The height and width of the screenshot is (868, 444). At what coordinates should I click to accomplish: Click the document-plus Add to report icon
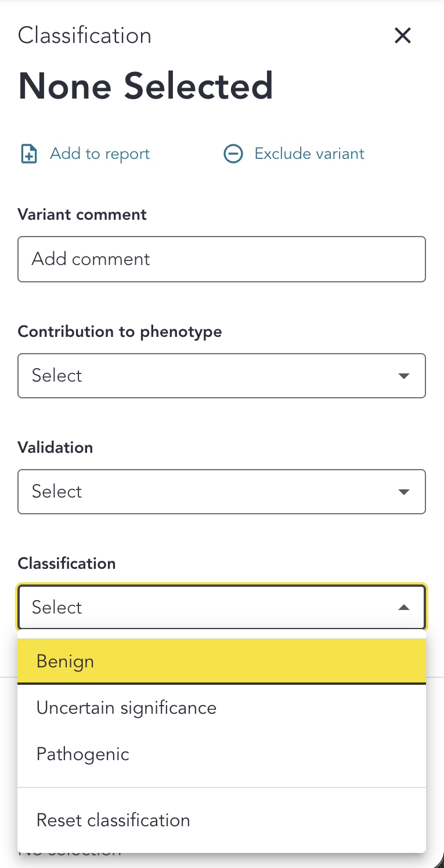click(28, 153)
